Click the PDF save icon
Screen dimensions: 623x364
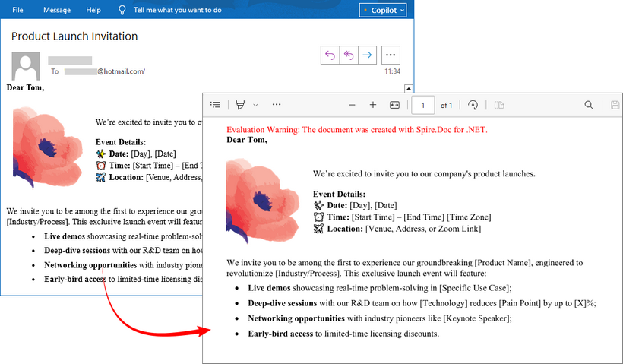click(x=615, y=106)
